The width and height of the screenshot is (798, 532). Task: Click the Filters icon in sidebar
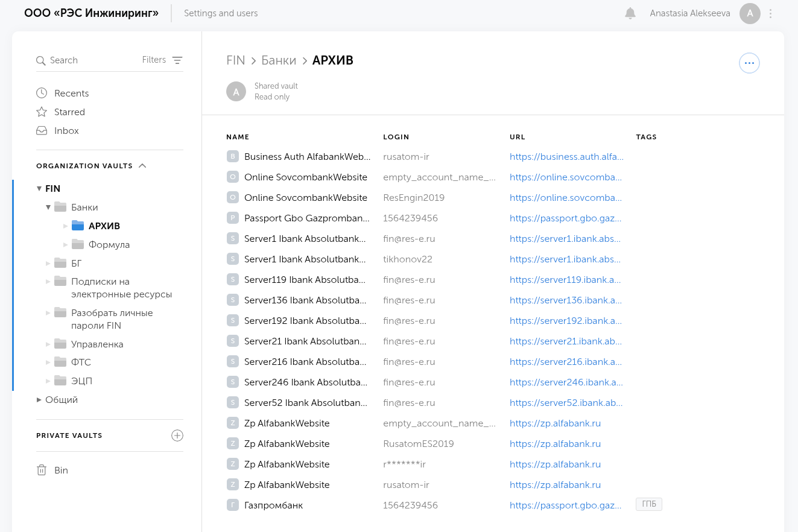coord(177,60)
